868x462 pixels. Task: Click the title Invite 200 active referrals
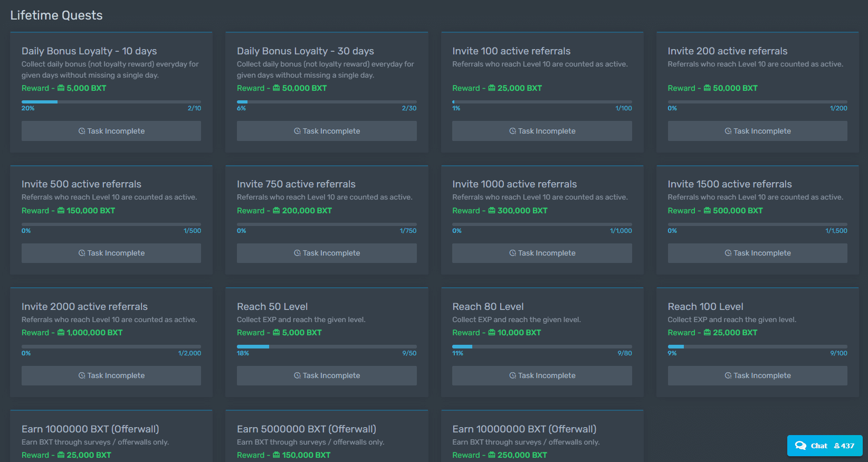pos(728,51)
